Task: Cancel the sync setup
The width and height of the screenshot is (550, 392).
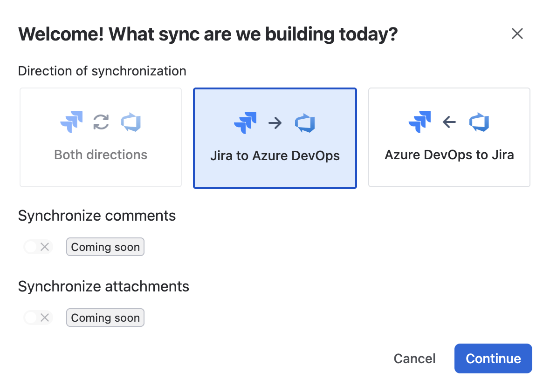Action: (x=415, y=359)
